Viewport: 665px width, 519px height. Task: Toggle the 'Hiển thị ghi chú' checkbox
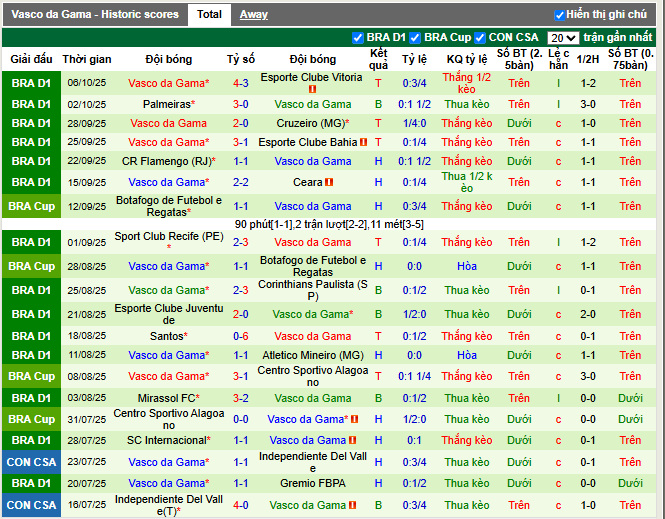point(559,15)
